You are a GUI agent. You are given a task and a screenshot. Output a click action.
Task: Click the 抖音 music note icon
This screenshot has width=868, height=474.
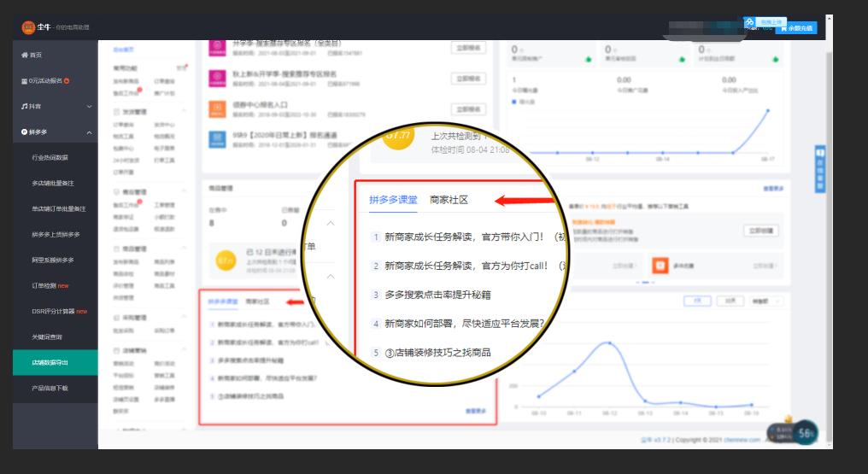tap(24, 106)
